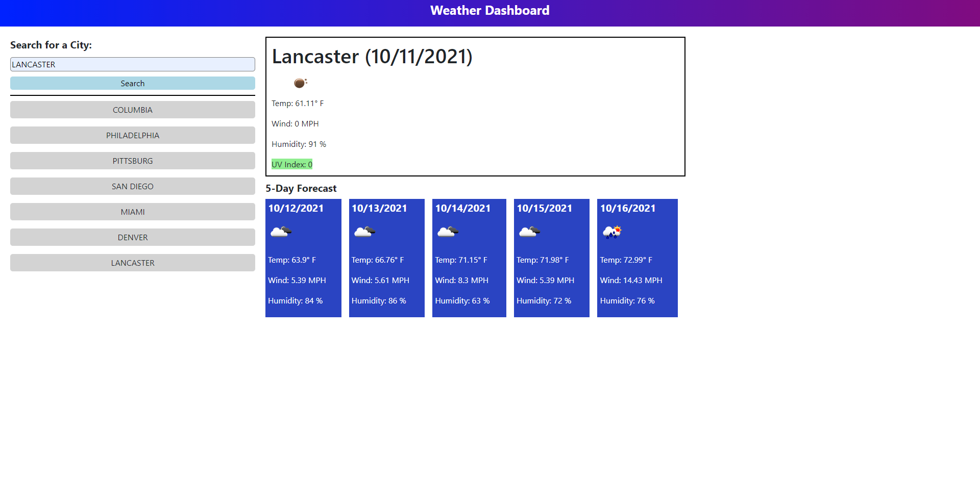Select PITTSBURG from the search history
Viewport: 980px width, 483px height.
(x=132, y=160)
